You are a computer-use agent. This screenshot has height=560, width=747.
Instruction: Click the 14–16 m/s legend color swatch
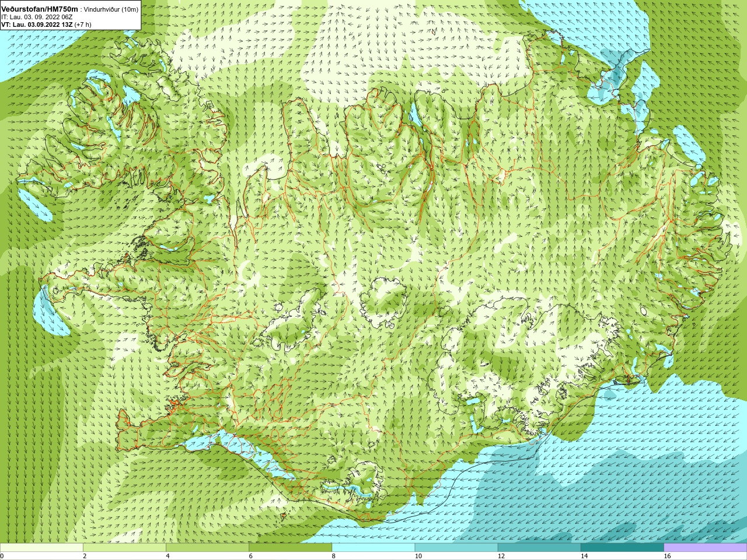click(x=622, y=548)
